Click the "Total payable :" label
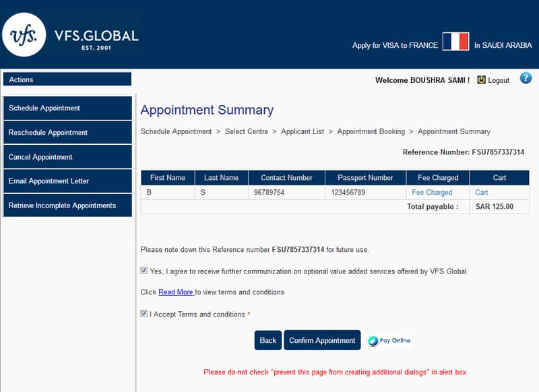This screenshot has height=392, width=539. (x=433, y=207)
